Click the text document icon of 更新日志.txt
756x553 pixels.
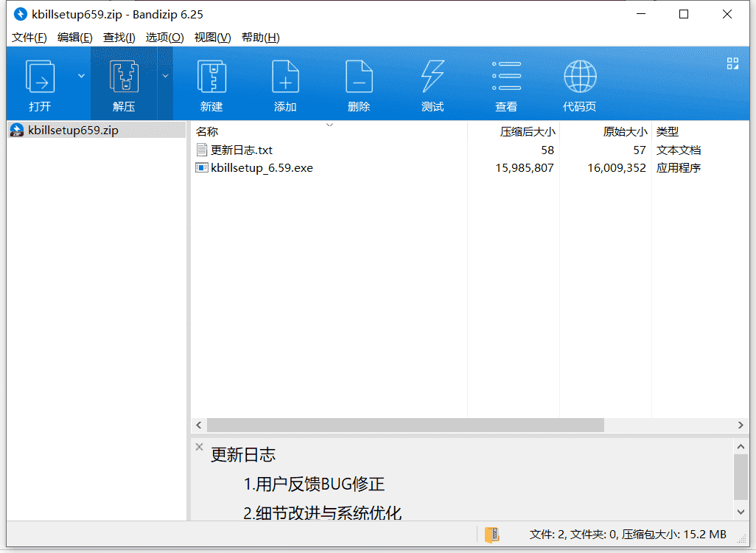pos(202,150)
